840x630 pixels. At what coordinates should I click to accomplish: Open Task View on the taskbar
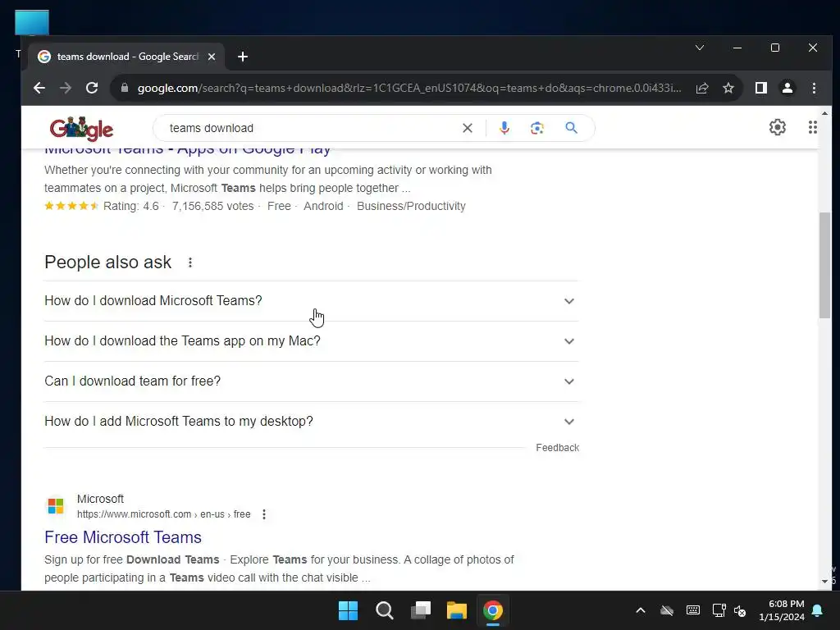[x=421, y=610]
